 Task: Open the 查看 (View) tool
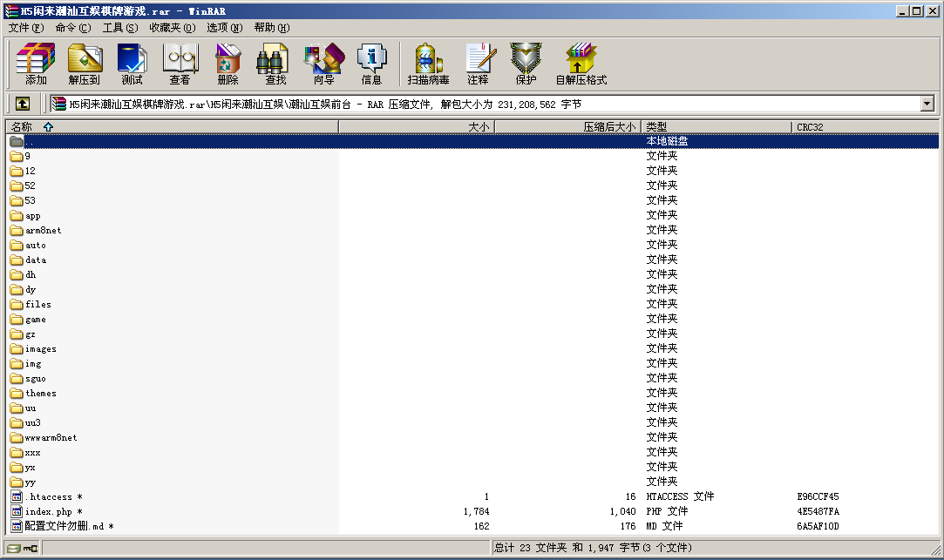pyautogui.click(x=180, y=64)
